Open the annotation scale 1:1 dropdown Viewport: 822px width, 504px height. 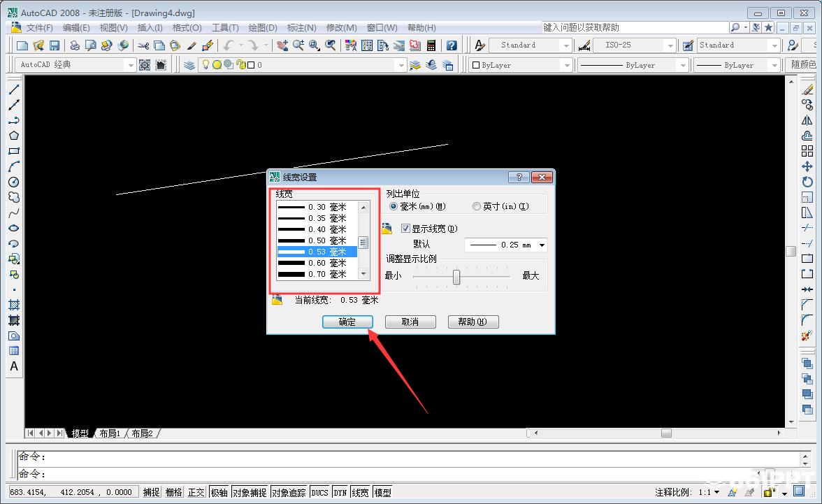point(709,492)
